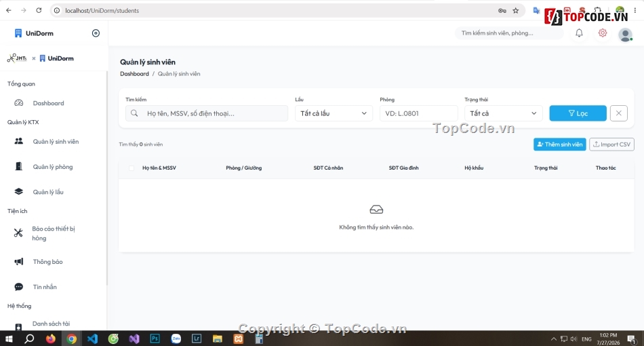Click the Lọc filter button
Screen dimensions: 644x346
click(x=578, y=113)
